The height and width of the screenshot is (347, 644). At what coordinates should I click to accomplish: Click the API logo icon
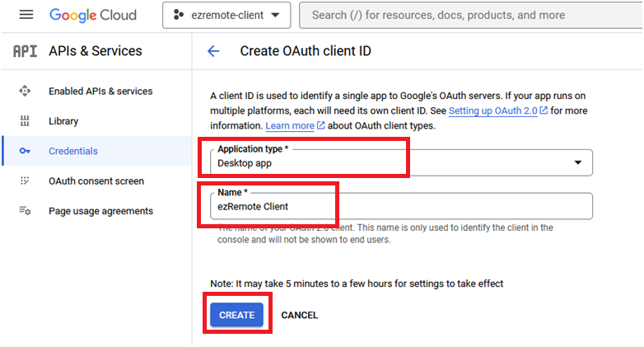[x=25, y=51]
